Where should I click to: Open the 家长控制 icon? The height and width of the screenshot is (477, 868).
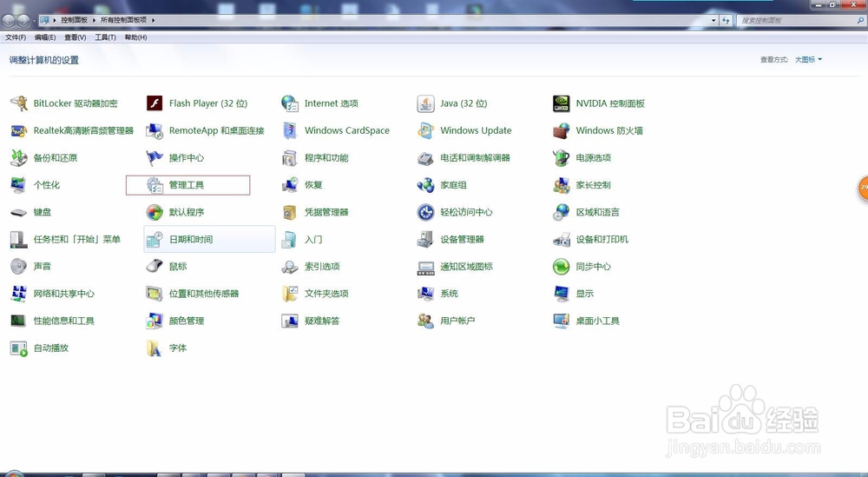pyautogui.click(x=562, y=185)
